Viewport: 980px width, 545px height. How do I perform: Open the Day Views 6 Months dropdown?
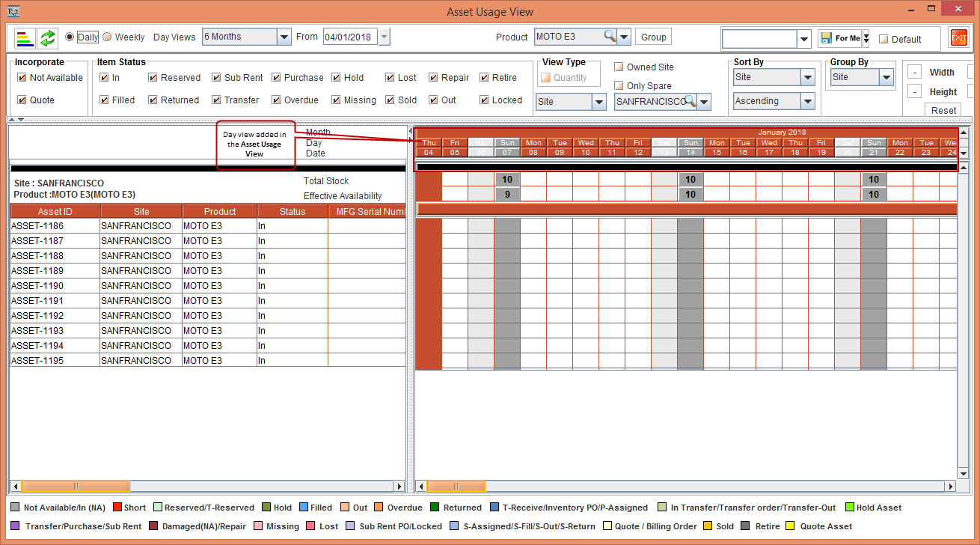284,37
